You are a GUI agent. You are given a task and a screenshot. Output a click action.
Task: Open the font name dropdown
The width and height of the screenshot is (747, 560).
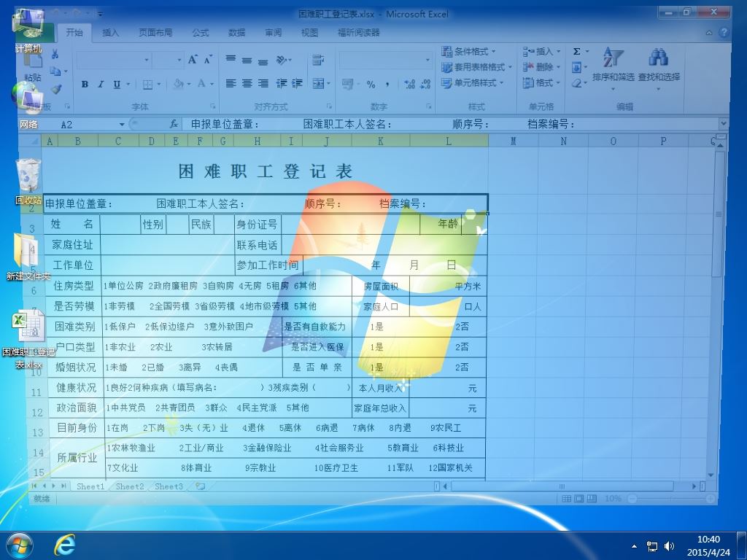point(147,60)
